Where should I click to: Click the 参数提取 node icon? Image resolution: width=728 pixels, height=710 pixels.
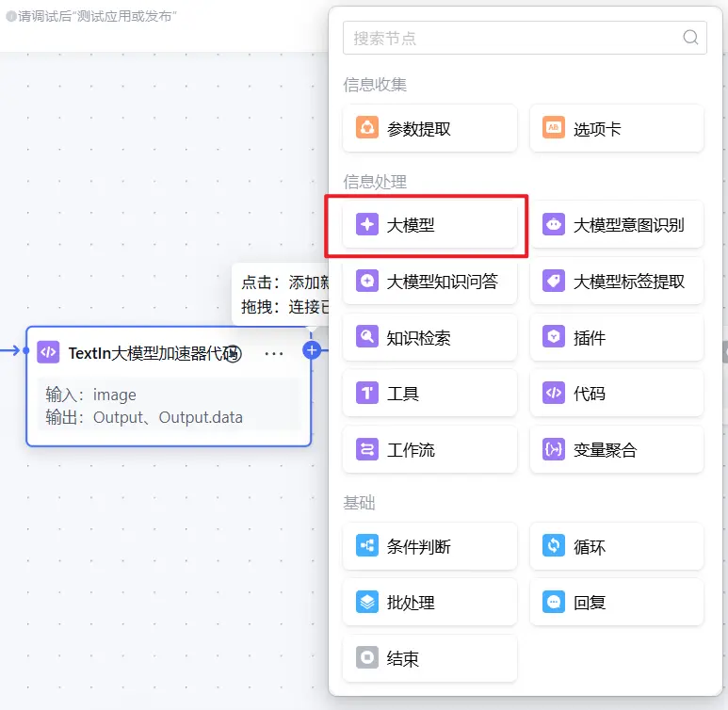366,128
